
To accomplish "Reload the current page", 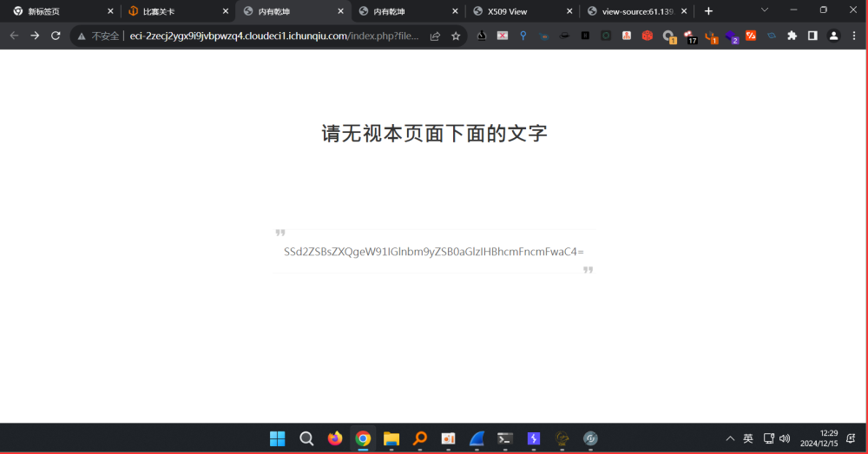I will [x=56, y=36].
